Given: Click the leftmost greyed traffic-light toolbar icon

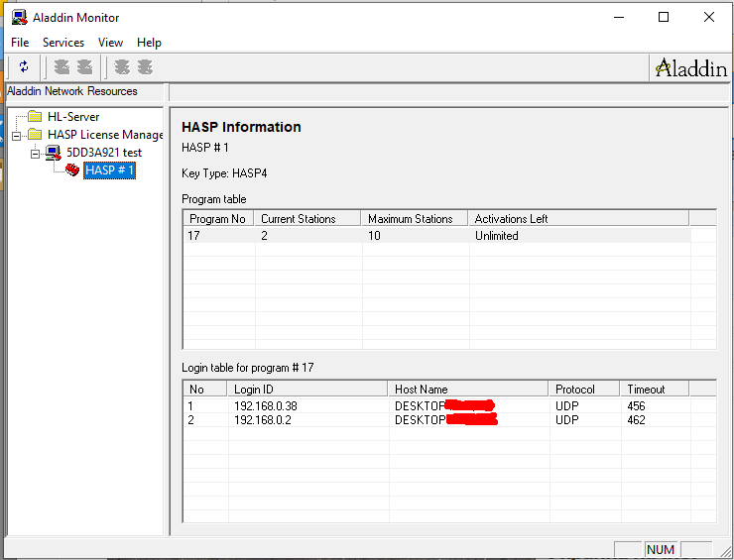Looking at the screenshot, I should (61, 67).
